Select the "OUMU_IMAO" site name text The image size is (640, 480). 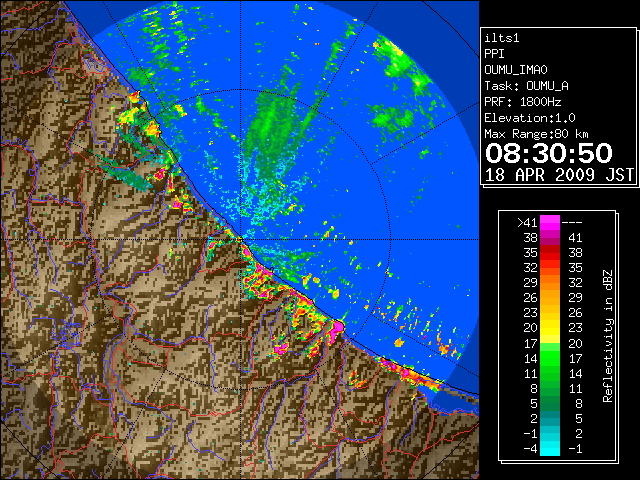coord(516,70)
